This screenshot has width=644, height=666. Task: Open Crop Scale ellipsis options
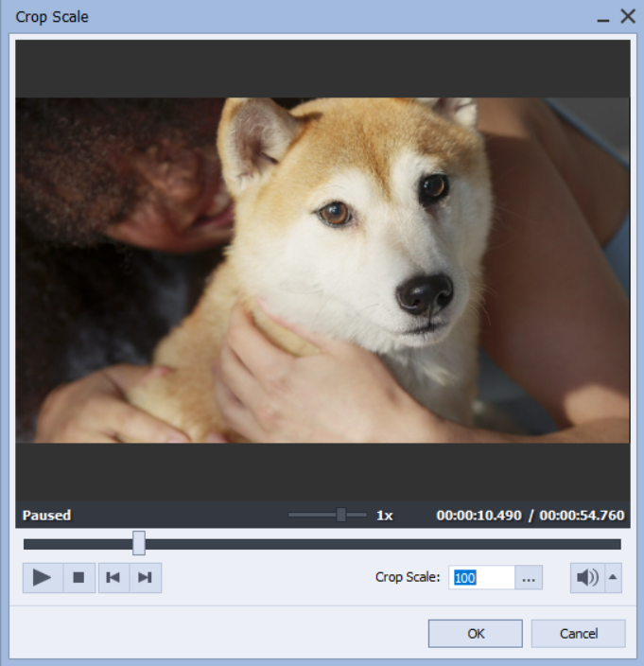click(529, 578)
